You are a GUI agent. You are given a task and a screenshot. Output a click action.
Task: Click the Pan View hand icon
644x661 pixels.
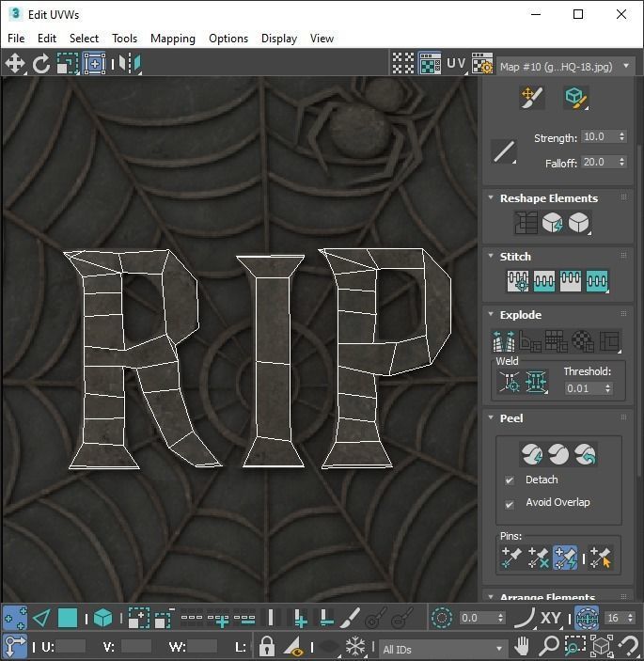[523, 646]
